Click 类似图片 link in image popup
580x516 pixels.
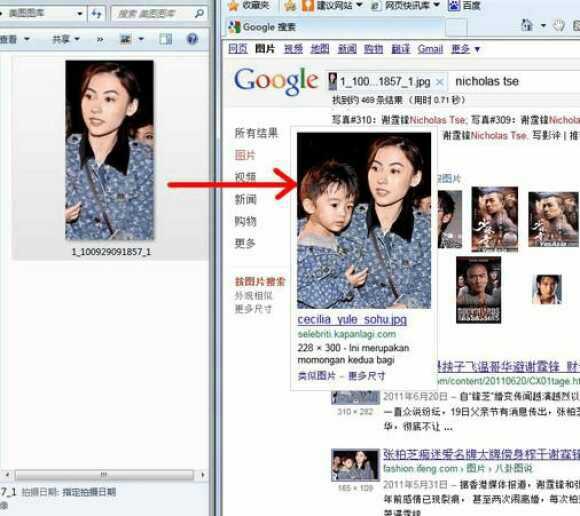point(316,377)
